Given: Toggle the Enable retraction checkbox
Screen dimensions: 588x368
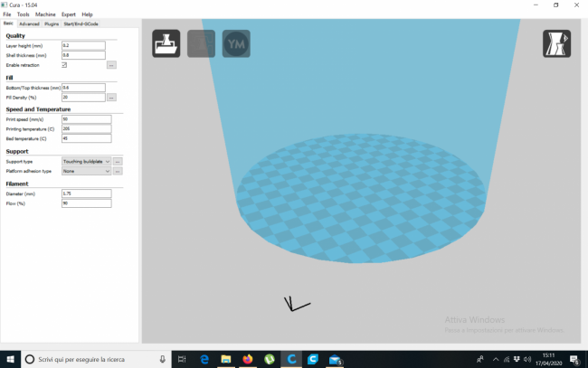Looking at the screenshot, I should 64,65.
